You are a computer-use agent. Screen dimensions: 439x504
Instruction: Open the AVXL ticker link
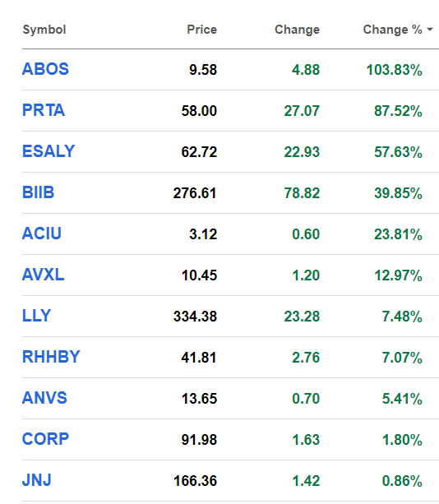point(43,275)
